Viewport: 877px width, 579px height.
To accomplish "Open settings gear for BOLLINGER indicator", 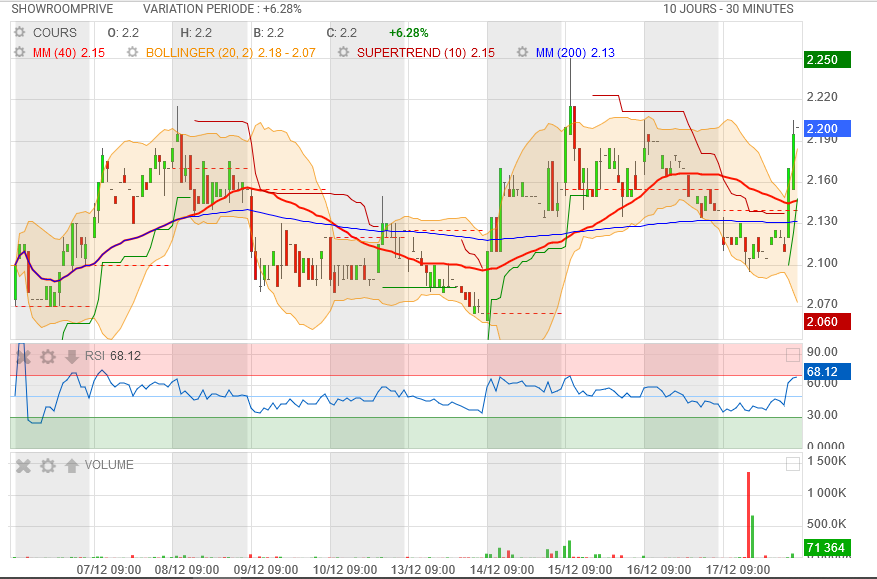I will click(133, 52).
